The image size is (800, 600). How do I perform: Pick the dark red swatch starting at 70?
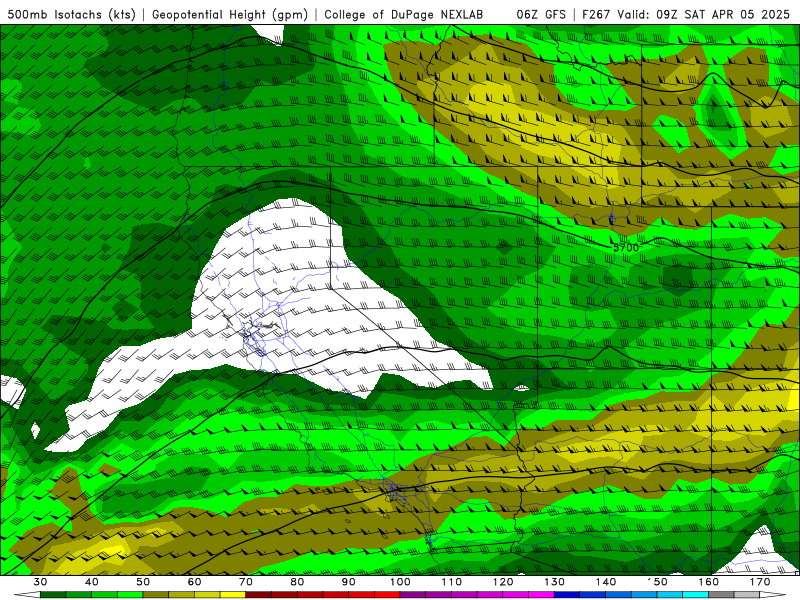(259, 595)
